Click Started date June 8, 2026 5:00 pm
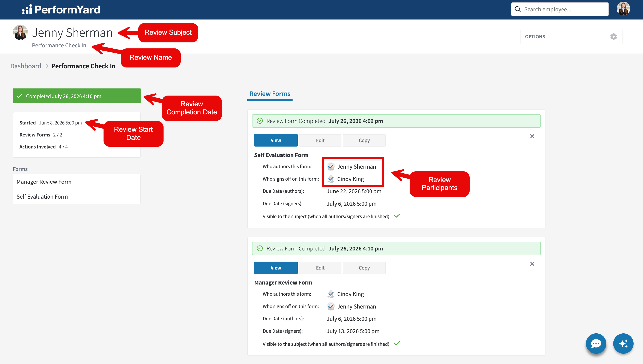This screenshot has width=643, height=364. [x=60, y=123]
